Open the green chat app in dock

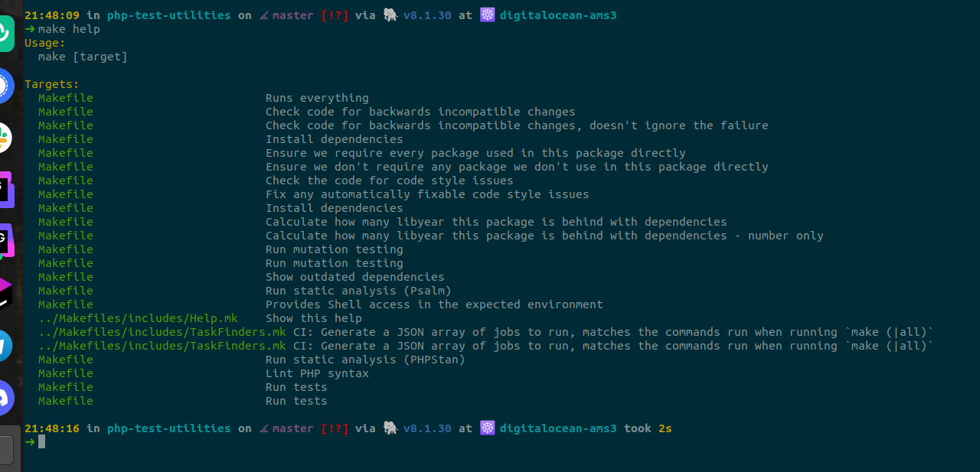5,33
